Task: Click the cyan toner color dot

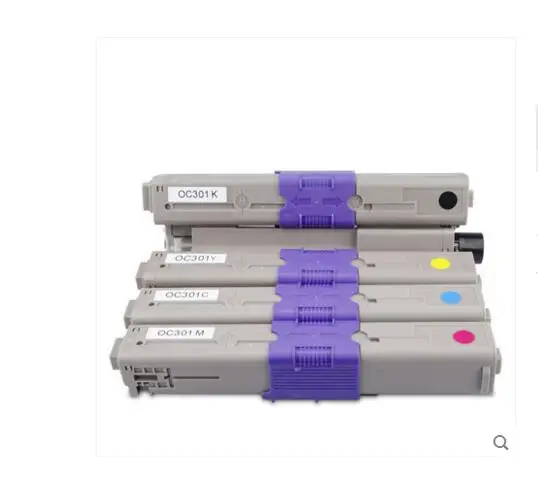Action: click(451, 297)
